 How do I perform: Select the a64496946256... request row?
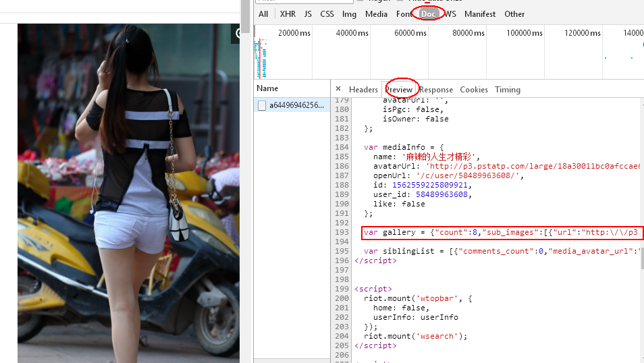click(x=292, y=105)
